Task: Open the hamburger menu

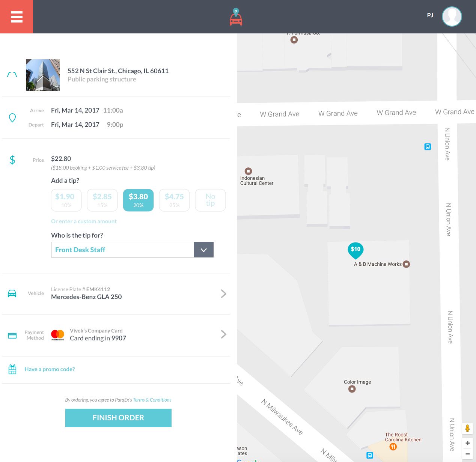Action: pos(17,17)
